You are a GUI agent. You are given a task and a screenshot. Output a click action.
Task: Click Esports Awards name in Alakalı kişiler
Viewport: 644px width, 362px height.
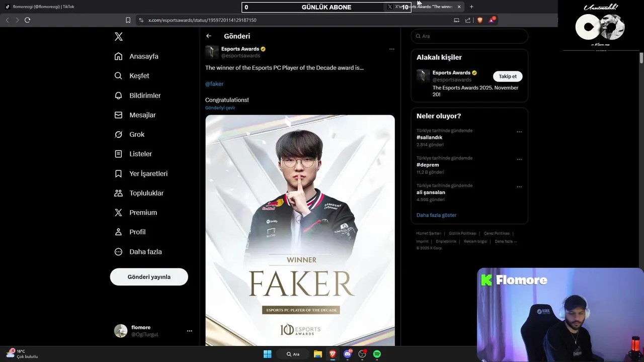pos(451,73)
